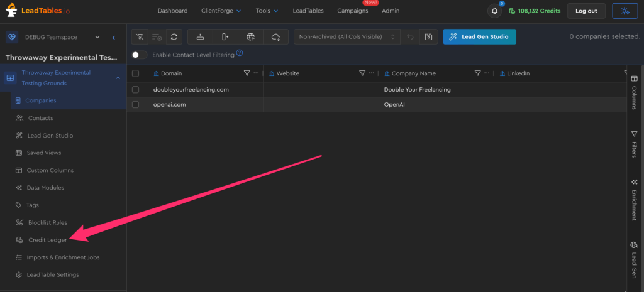The width and height of the screenshot is (644, 292).
Task: Enable Contact-Level Filtering switch
Action: (139, 55)
